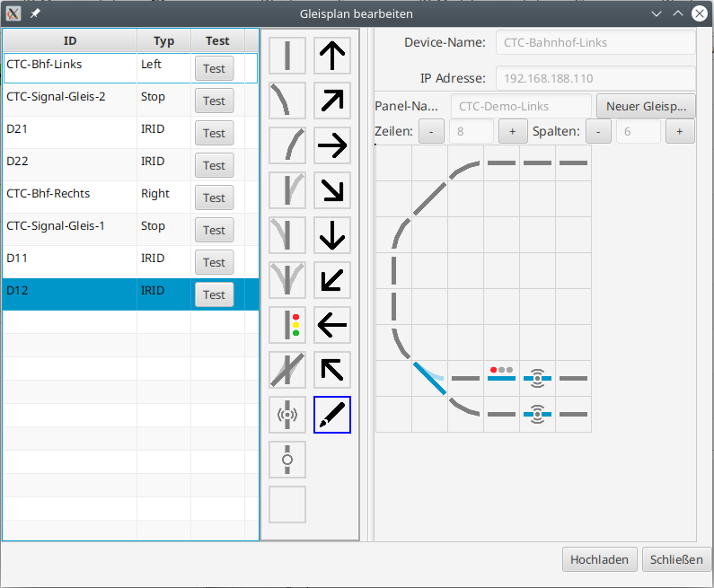
Task: Pick the traffic light signal track icon
Action: [287, 325]
